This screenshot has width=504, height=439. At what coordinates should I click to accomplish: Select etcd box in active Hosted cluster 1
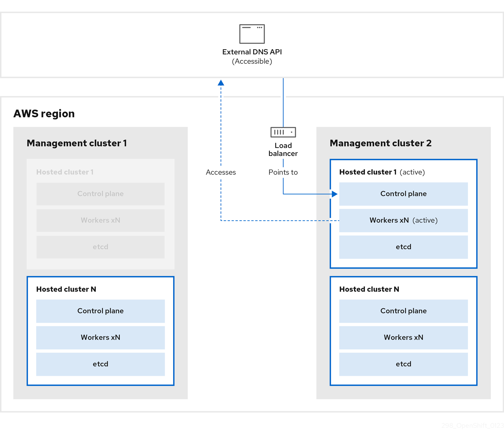coord(403,247)
